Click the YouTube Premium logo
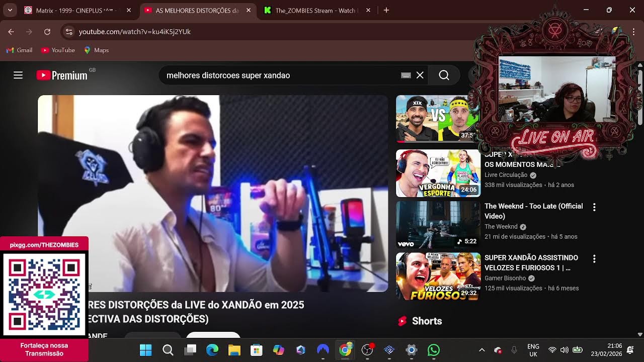The width and height of the screenshot is (644, 362). 62,75
